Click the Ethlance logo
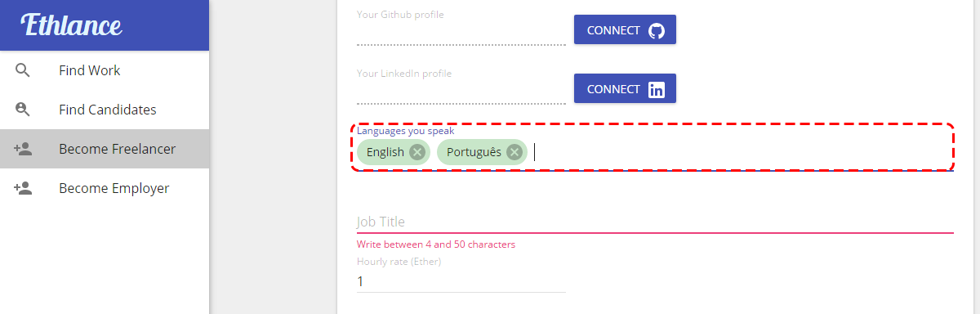 [72, 25]
